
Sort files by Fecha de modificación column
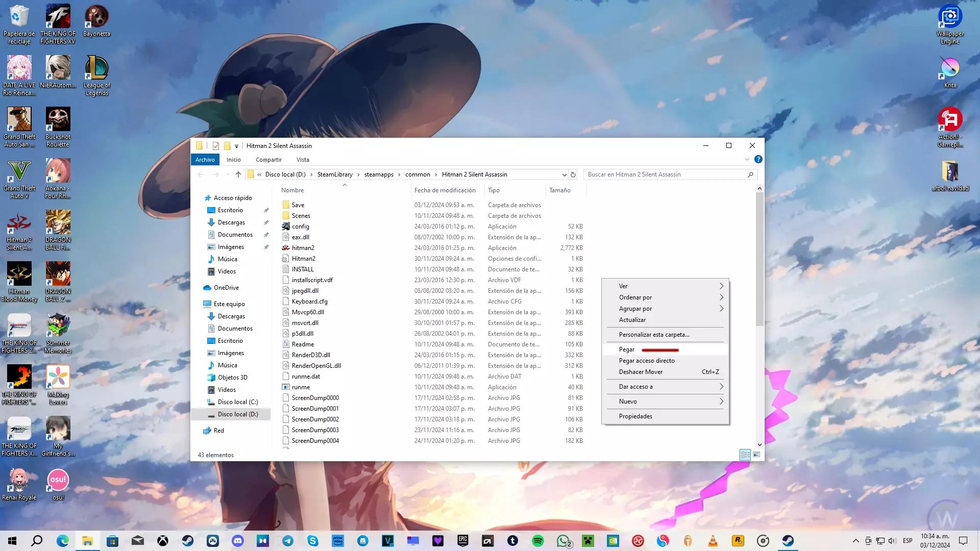tap(445, 190)
